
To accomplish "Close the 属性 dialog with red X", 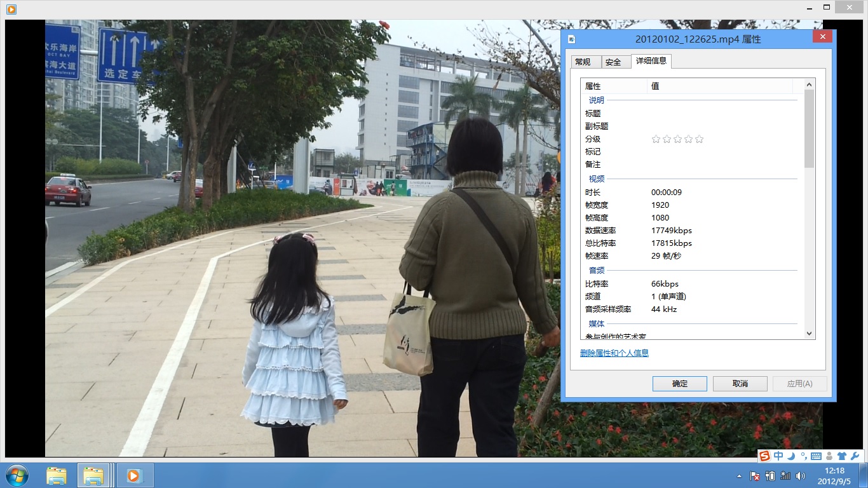I will (822, 37).
